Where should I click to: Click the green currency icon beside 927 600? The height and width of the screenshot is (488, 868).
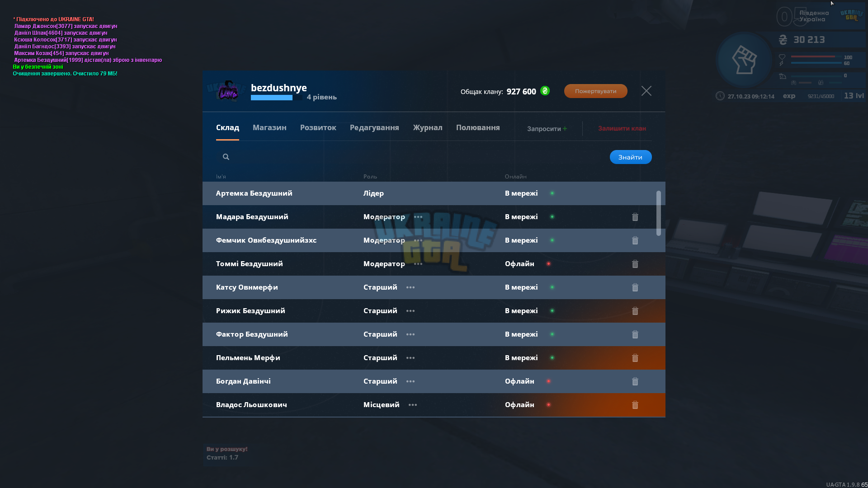(545, 91)
